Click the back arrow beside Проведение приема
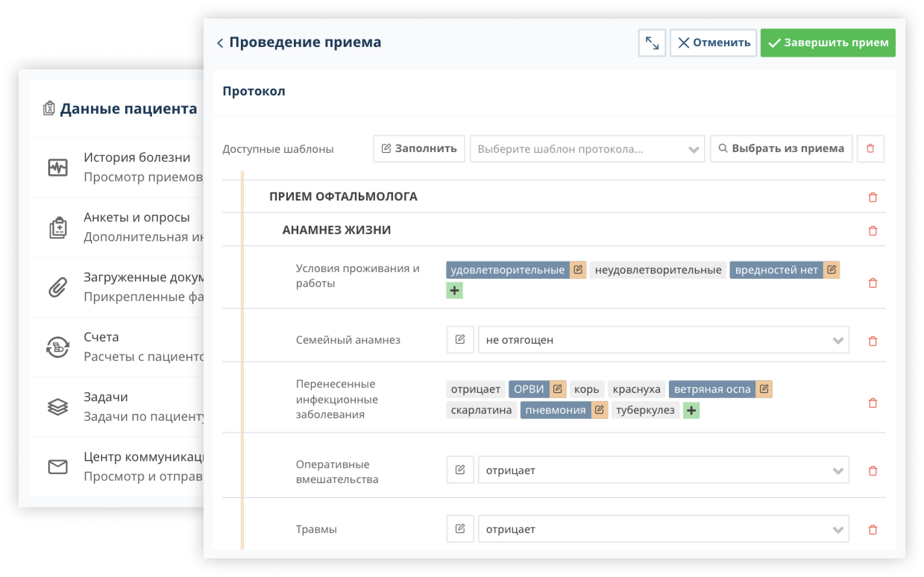The width and height of the screenshot is (924, 577). tap(220, 43)
